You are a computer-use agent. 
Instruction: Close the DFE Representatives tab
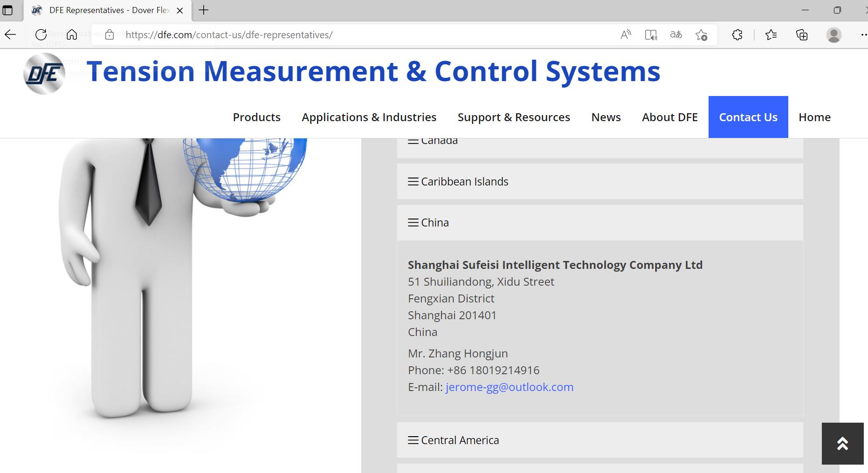click(179, 10)
